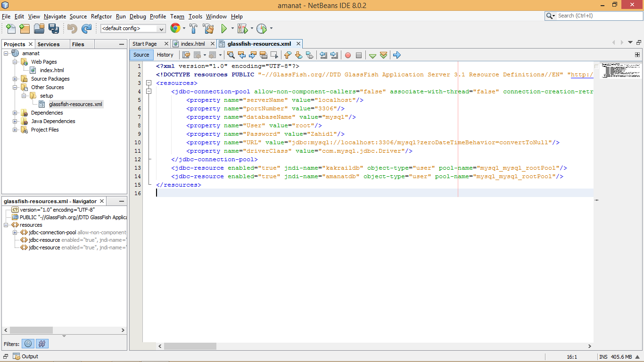Viewport: 644px width, 362px height.
Task: Check XML with green triangle icon
Action: (x=372, y=55)
